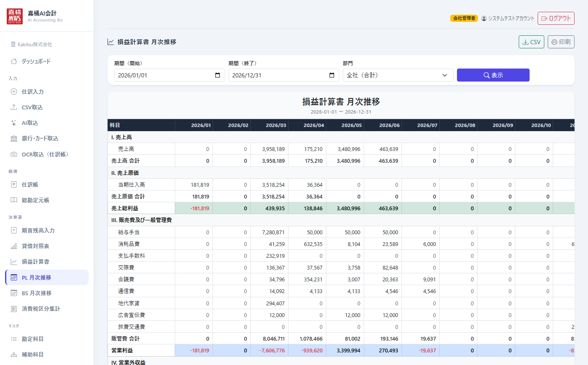588x365 pixels.
Task: Click the Kakitsu株式会社 building icon
Action: (13, 44)
